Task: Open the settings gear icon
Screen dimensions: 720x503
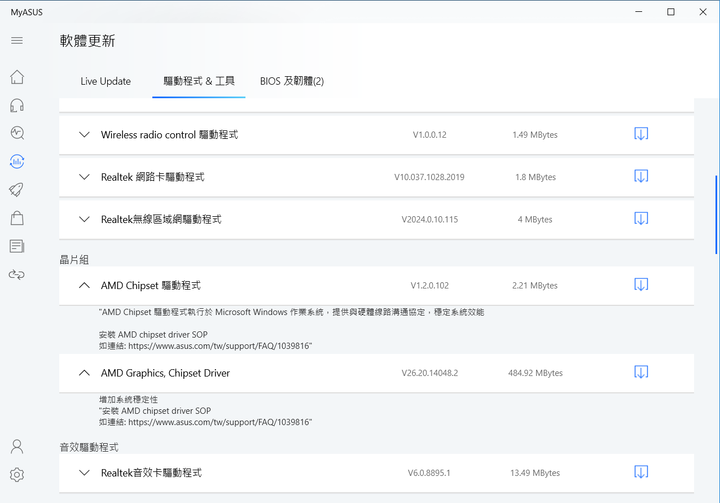Action: (17, 475)
